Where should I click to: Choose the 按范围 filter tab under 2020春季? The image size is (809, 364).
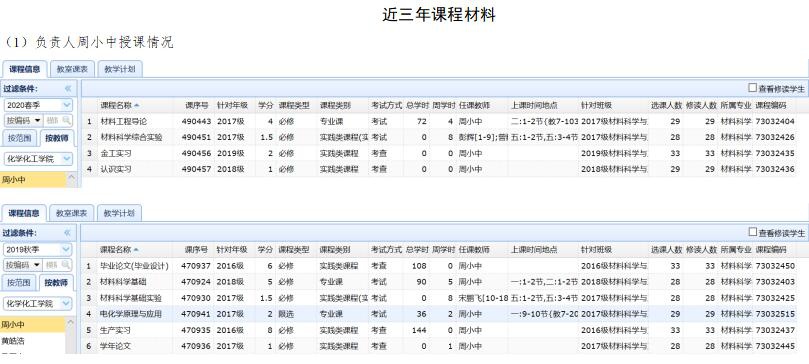point(21,138)
